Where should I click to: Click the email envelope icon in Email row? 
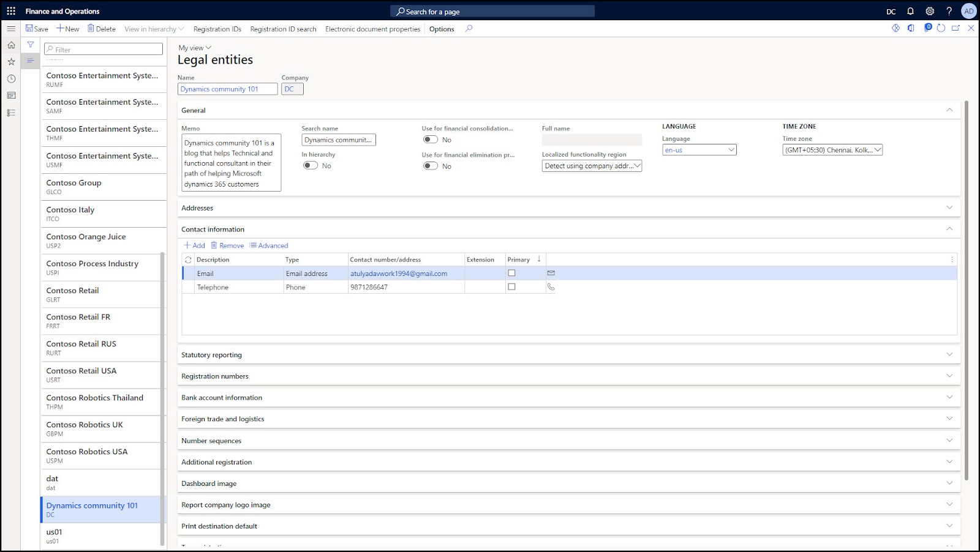[551, 273]
